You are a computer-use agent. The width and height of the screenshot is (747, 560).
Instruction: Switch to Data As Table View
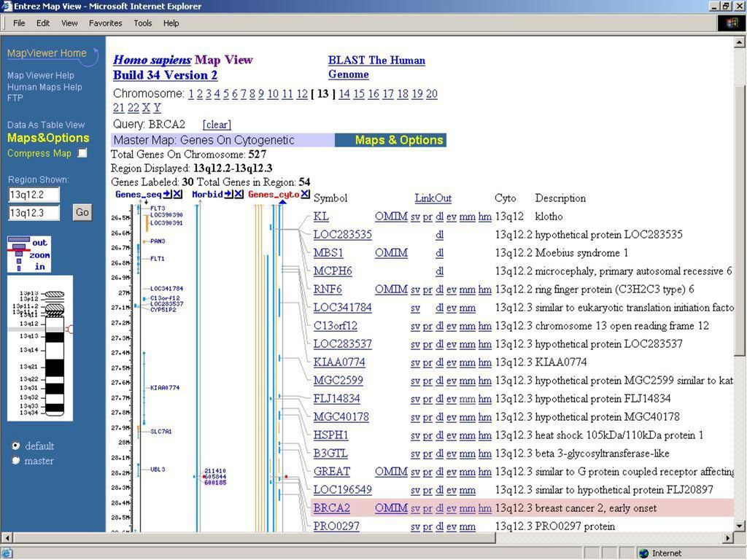pyautogui.click(x=46, y=125)
